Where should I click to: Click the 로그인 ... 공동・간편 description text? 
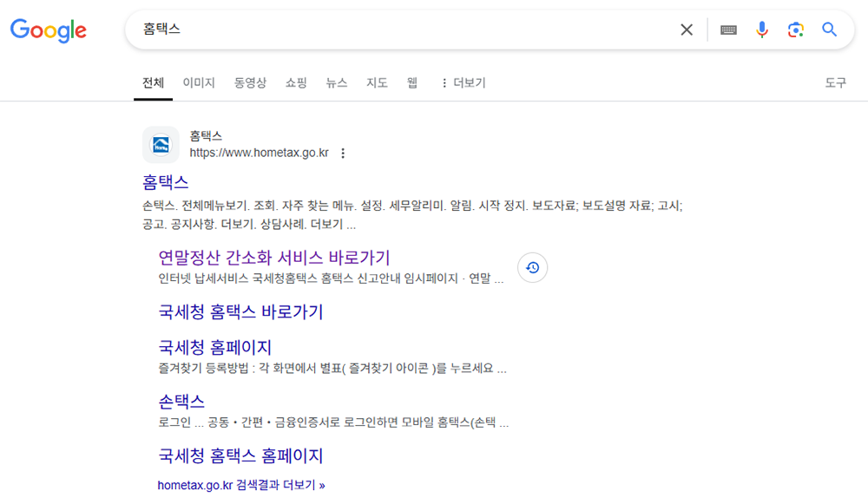[333, 422]
